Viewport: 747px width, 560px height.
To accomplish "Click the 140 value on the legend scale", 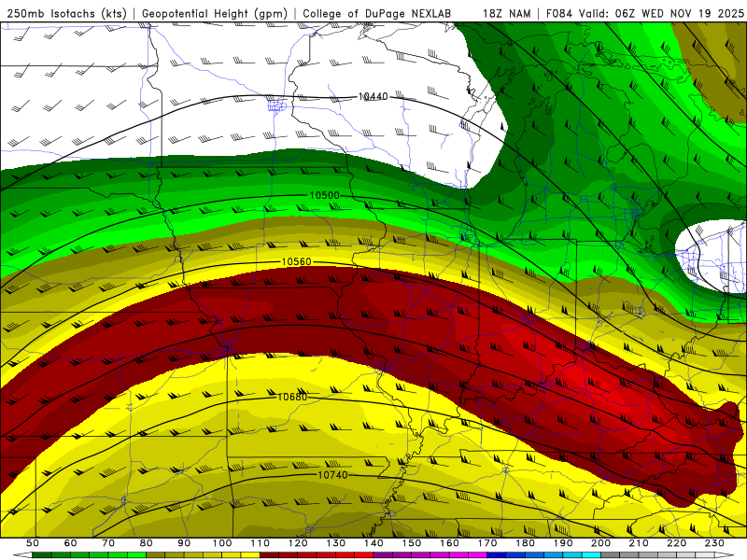I will 373,543.
